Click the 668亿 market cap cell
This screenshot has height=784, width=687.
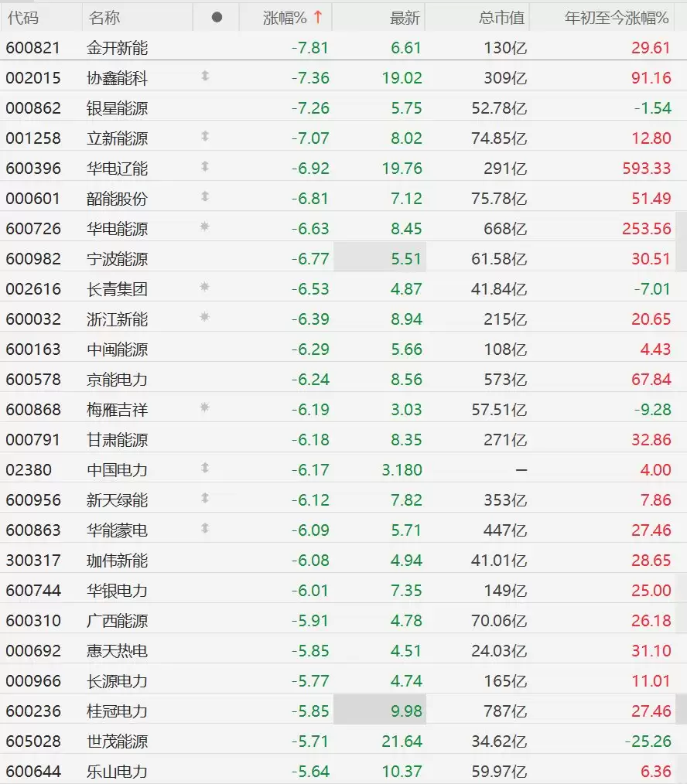pyautogui.click(x=505, y=229)
